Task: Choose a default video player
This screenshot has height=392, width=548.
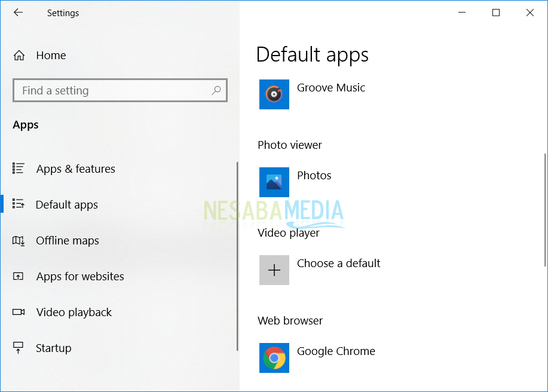Action: 338,263
